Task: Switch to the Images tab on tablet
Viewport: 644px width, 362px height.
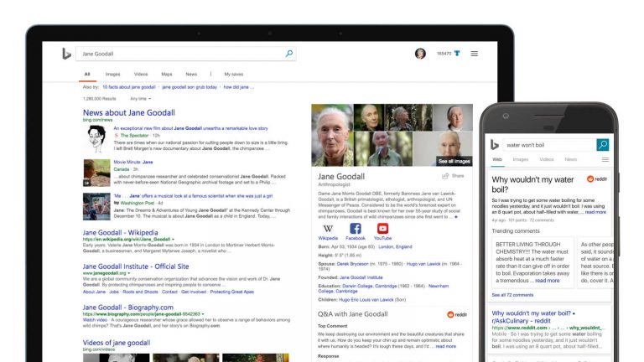Action: (x=112, y=74)
